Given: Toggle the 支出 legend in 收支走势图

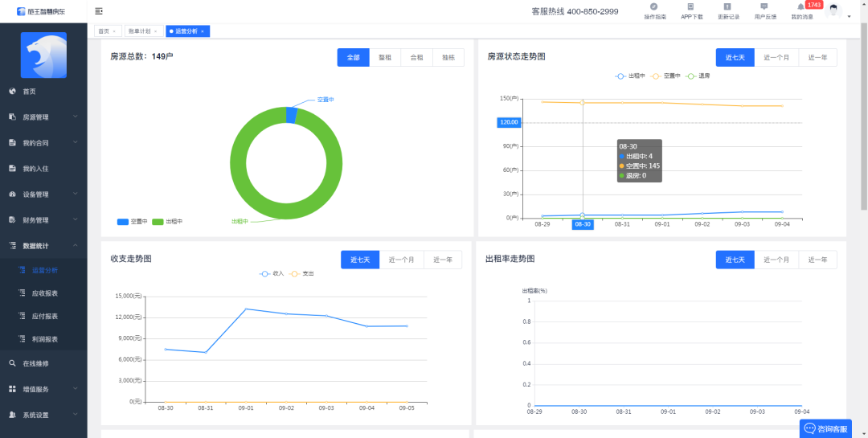Looking at the screenshot, I should tap(302, 273).
